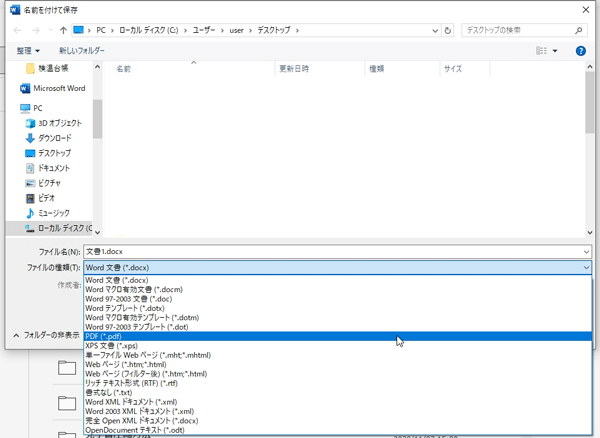This screenshot has width=600, height=438.
Task: Click the search magnifier icon
Action: (x=579, y=30)
